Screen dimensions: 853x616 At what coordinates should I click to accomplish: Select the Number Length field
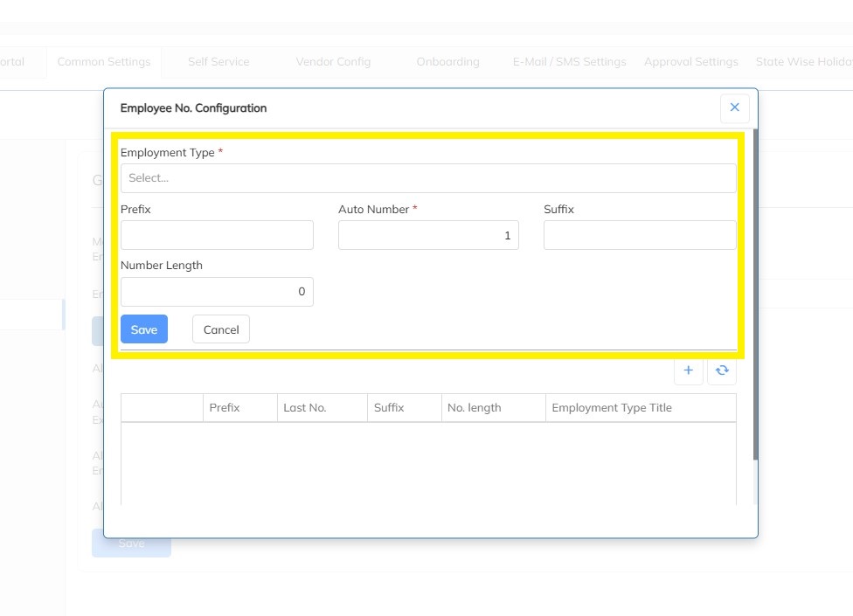[217, 292]
